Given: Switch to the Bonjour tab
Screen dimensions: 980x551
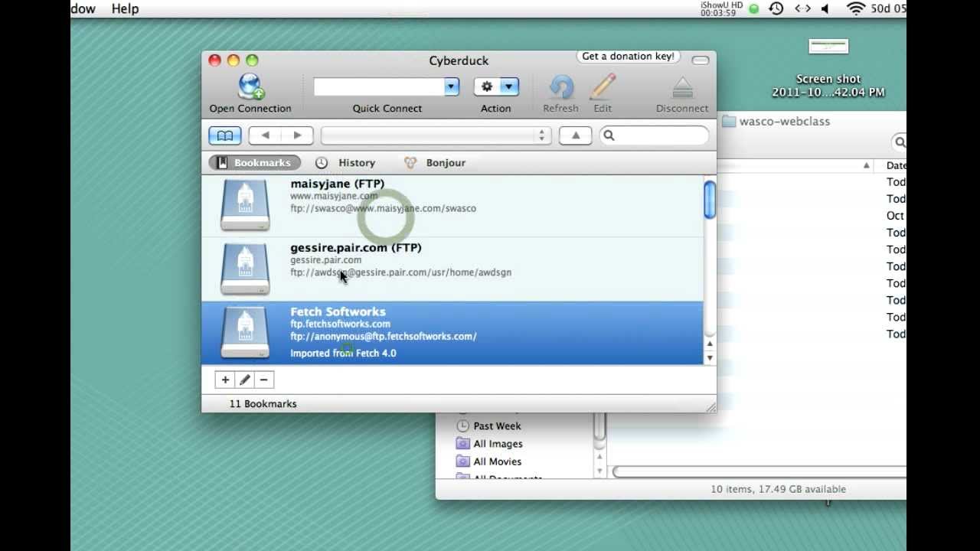Looking at the screenshot, I should (435, 162).
